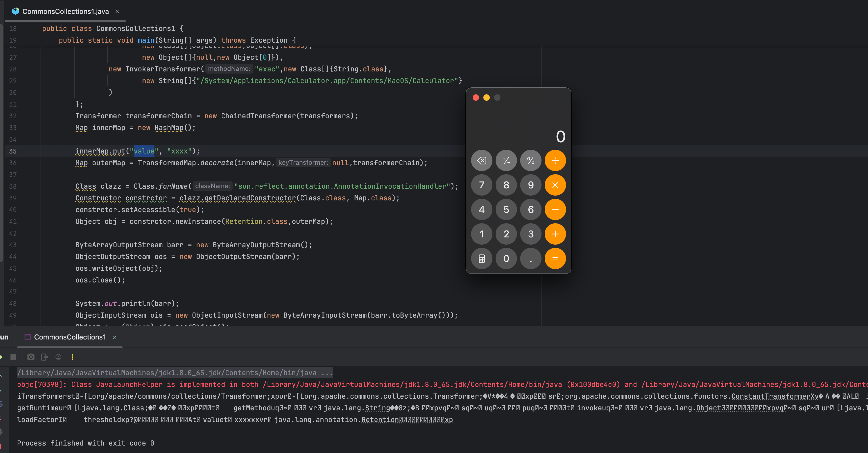
Task: Click the profiler gauge icon
Action: point(58,357)
